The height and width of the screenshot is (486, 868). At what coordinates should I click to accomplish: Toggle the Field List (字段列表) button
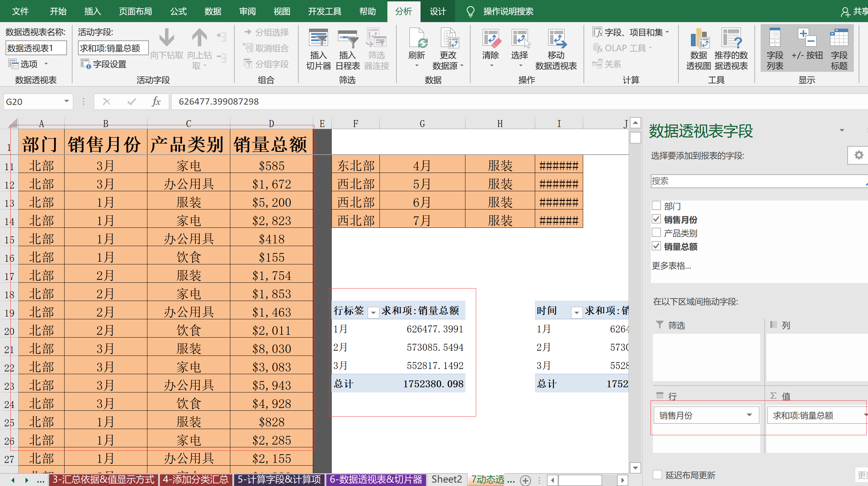(x=775, y=48)
